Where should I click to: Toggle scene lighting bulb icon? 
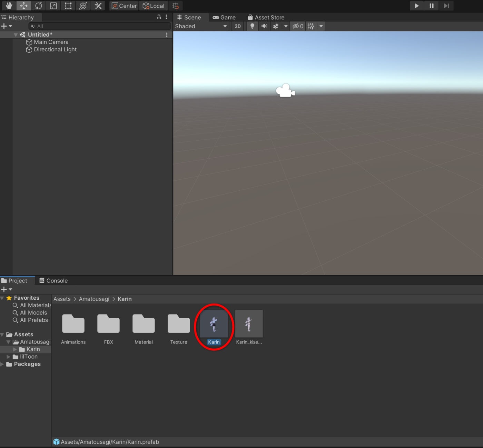point(252,26)
